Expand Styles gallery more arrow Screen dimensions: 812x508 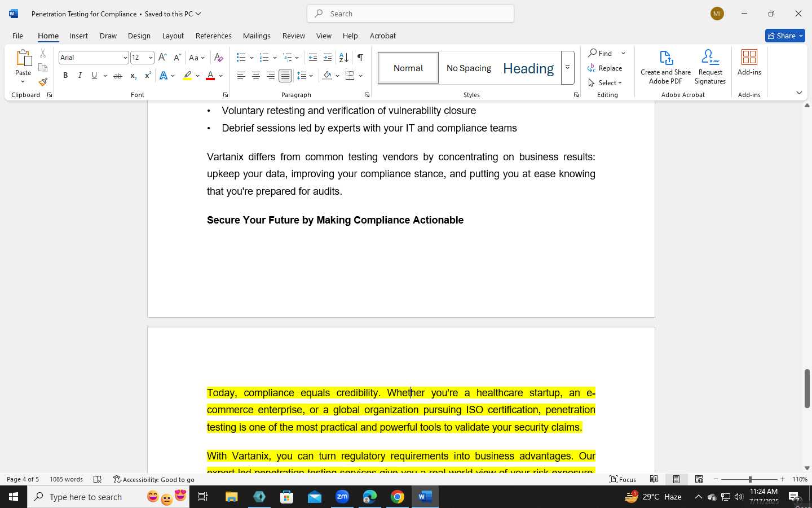pyautogui.click(x=567, y=68)
